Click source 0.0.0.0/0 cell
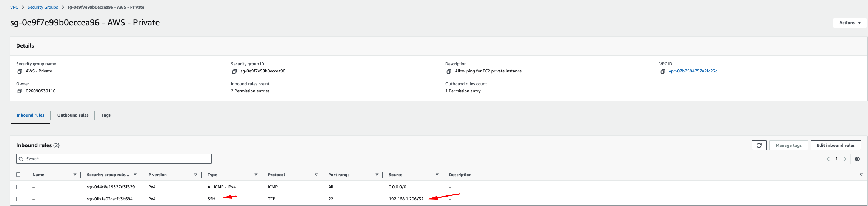Image resolution: width=868 pixels, height=206 pixels. (x=397, y=187)
